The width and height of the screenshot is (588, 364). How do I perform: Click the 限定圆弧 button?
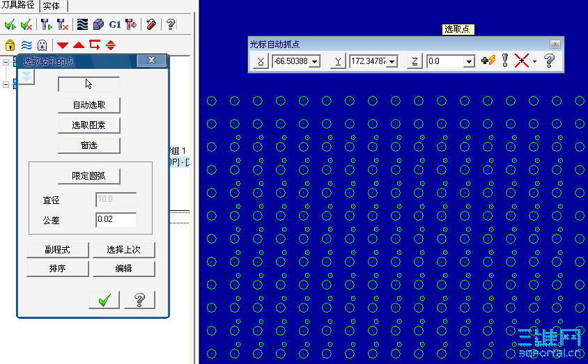click(89, 176)
